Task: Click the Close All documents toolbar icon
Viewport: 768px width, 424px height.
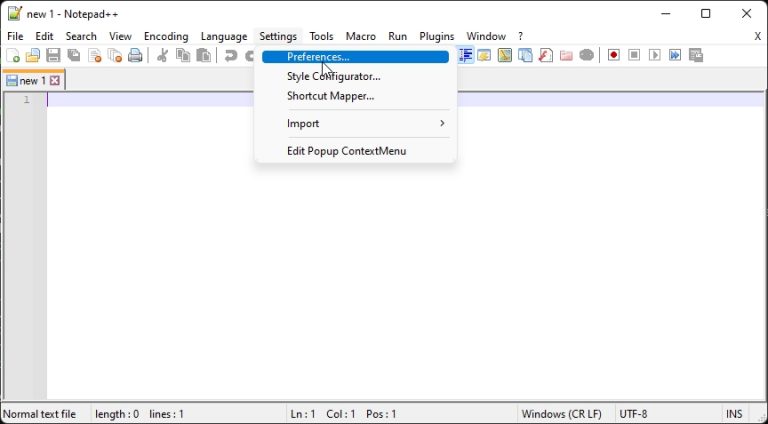Action: pos(115,55)
